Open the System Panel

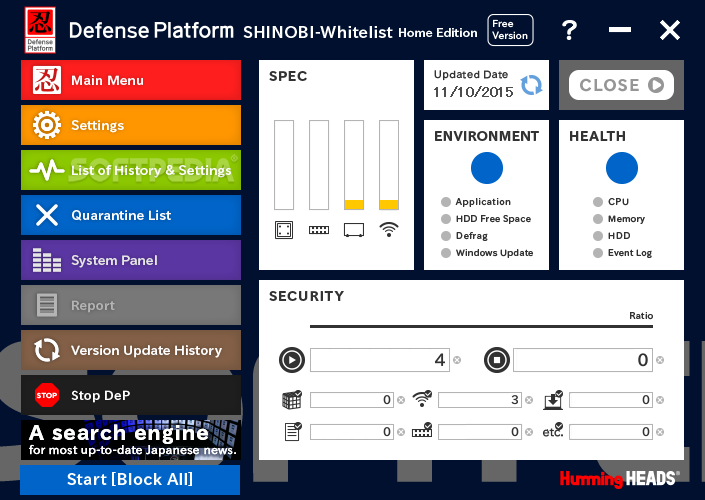131,260
